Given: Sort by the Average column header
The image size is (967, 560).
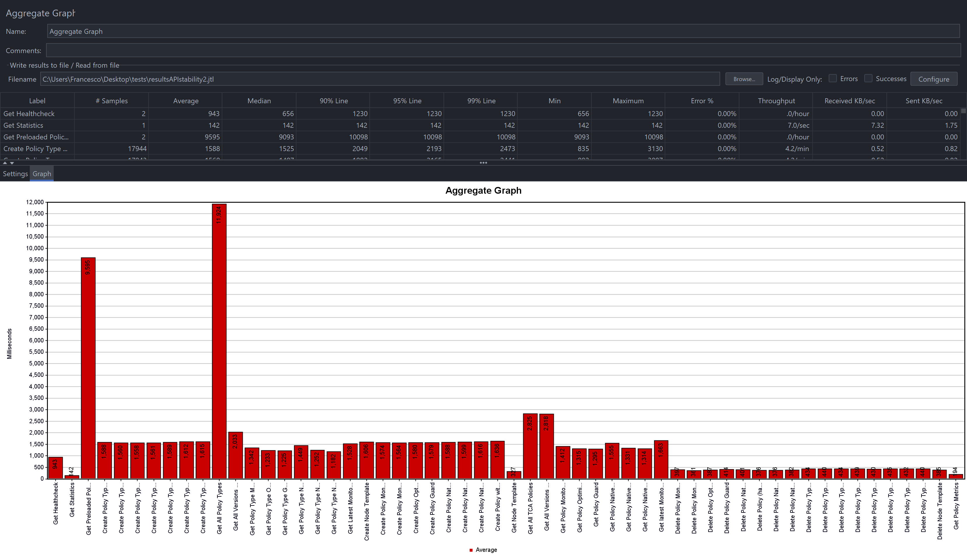Looking at the screenshot, I should point(185,101).
